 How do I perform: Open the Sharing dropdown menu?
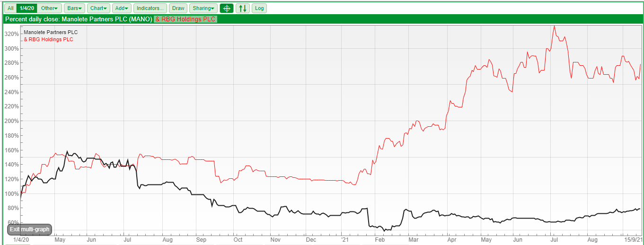[203, 8]
